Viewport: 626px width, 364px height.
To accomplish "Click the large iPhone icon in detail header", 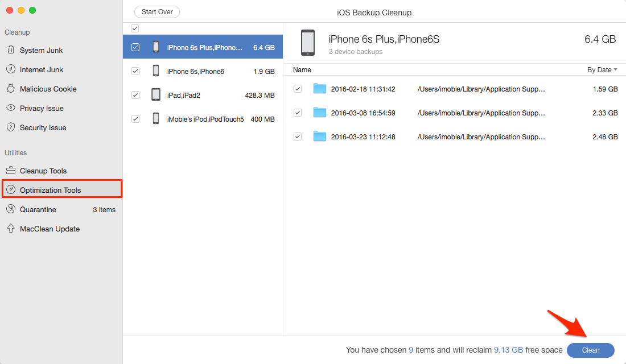I will pyautogui.click(x=308, y=43).
